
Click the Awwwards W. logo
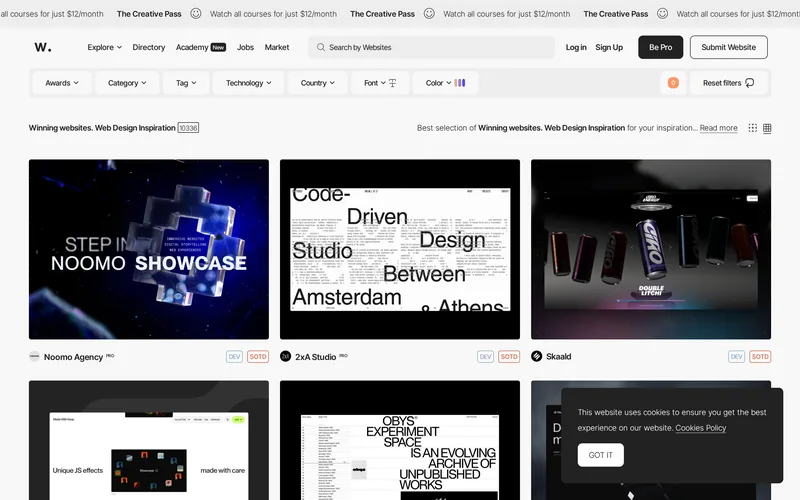coord(43,47)
